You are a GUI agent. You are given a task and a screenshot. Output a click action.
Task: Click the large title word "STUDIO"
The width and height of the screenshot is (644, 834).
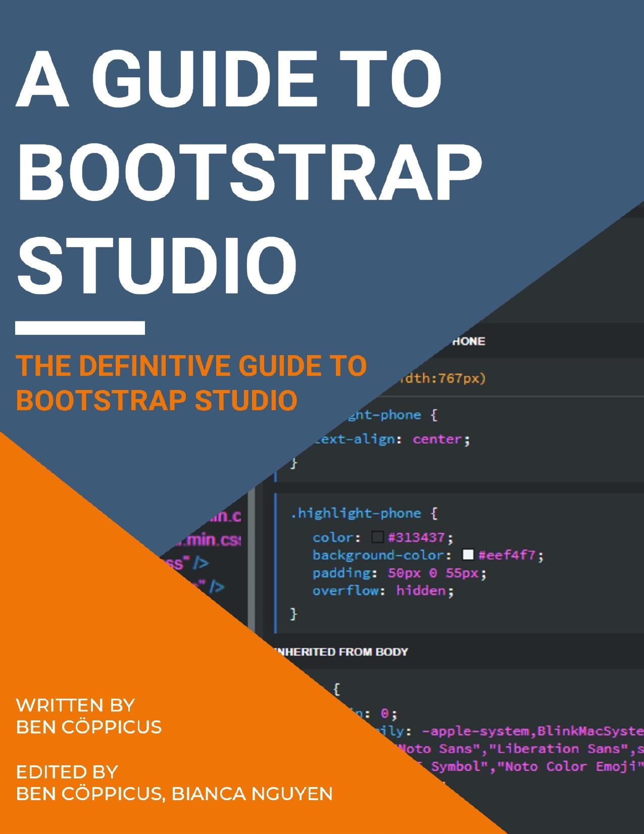[157, 266]
